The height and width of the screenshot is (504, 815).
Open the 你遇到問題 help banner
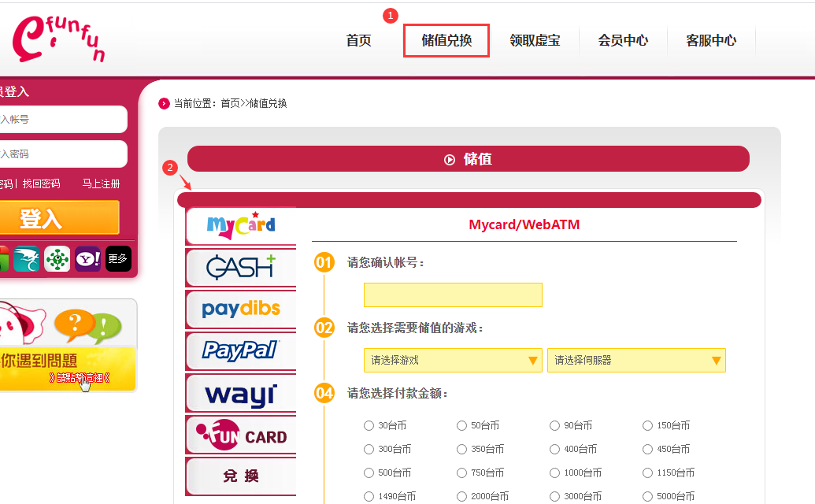point(68,345)
